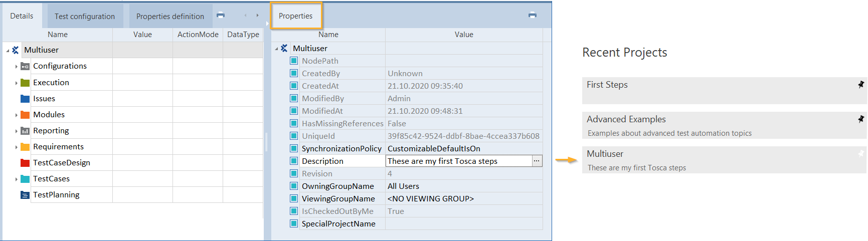The width and height of the screenshot is (868, 241).
Task: Switch to the Test configuration tab
Action: (85, 17)
